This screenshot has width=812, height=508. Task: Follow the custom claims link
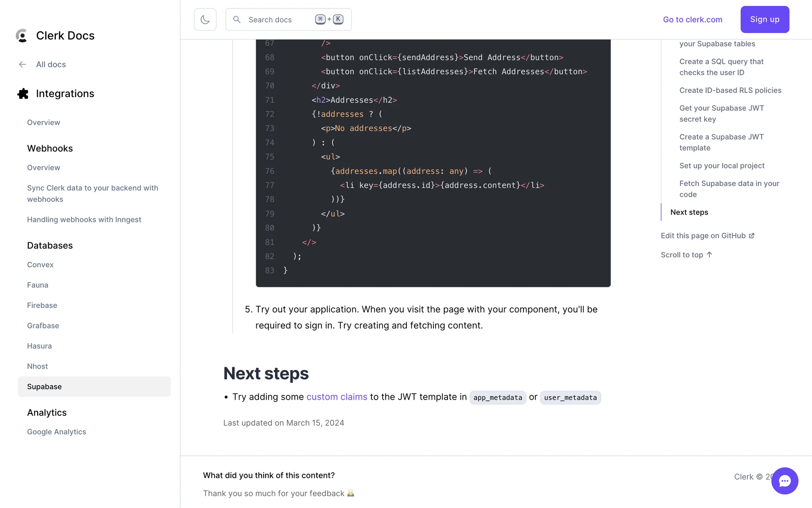tap(337, 397)
